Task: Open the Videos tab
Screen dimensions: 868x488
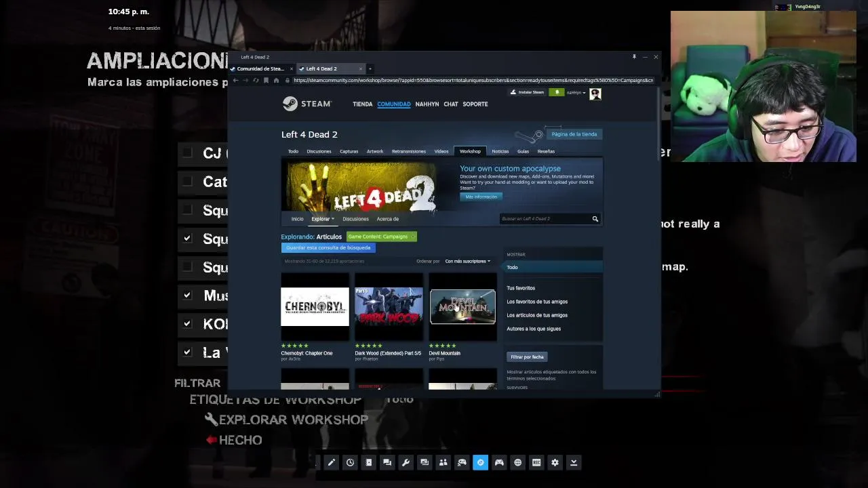Action: coord(441,151)
